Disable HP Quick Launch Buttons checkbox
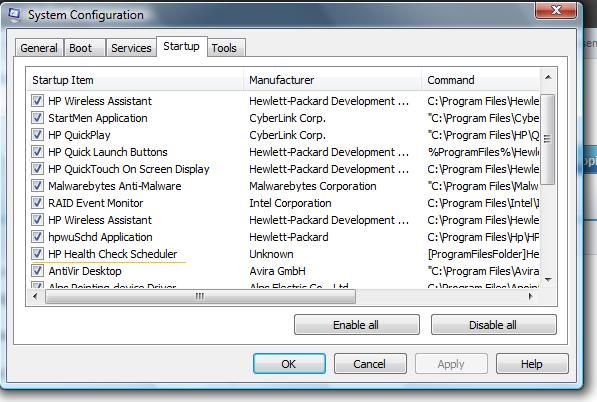This screenshot has height=402, width=597. 37,152
